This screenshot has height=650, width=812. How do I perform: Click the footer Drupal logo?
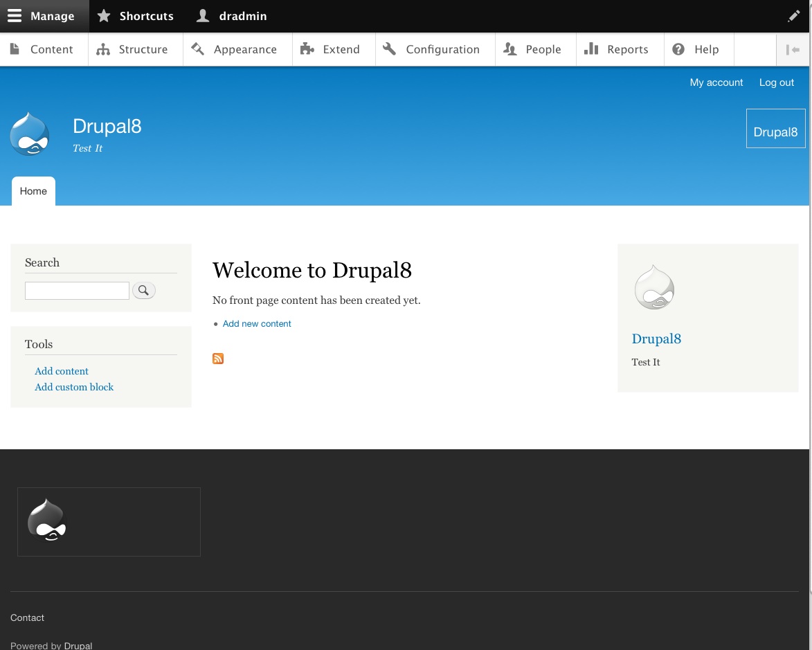(47, 520)
